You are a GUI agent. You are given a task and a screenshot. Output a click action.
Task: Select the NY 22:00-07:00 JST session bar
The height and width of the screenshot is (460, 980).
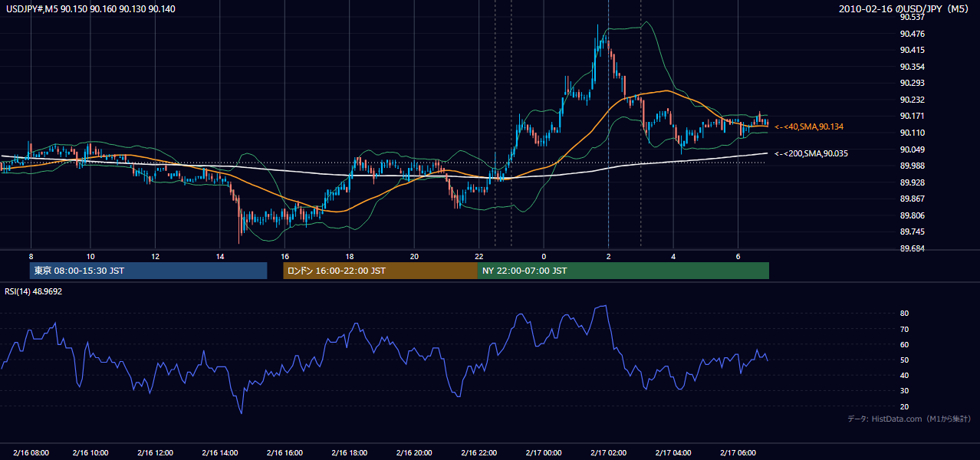point(623,271)
